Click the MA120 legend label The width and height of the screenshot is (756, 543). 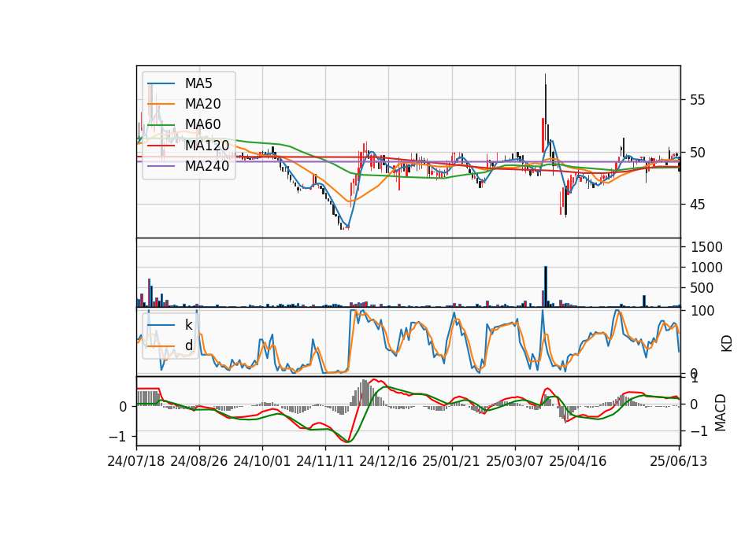point(207,146)
